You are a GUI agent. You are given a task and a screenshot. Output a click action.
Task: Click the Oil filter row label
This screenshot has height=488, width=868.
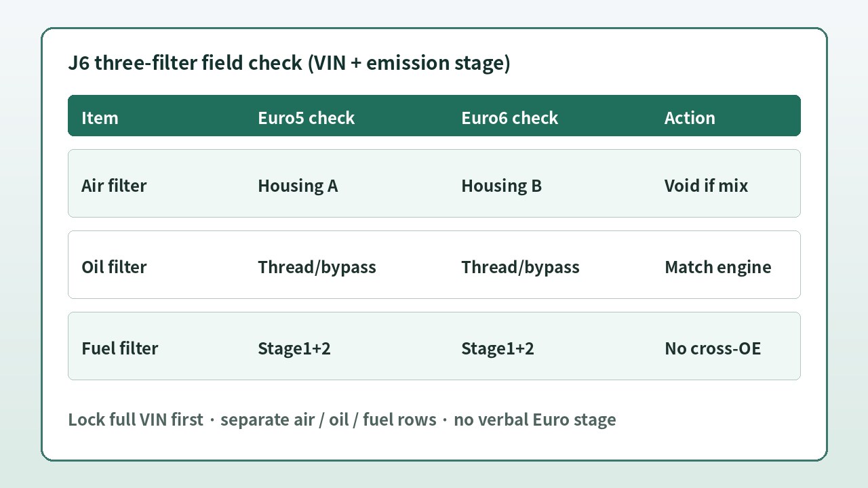point(114,267)
